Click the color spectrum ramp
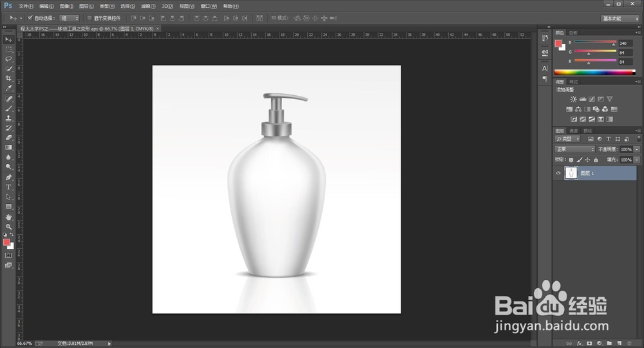Screen dimensions: 644x348 (594, 72)
